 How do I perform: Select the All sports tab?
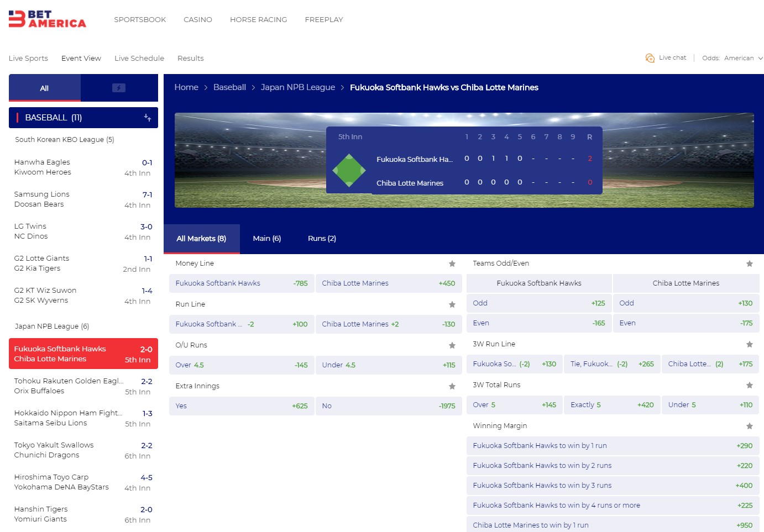pos(45,88)
